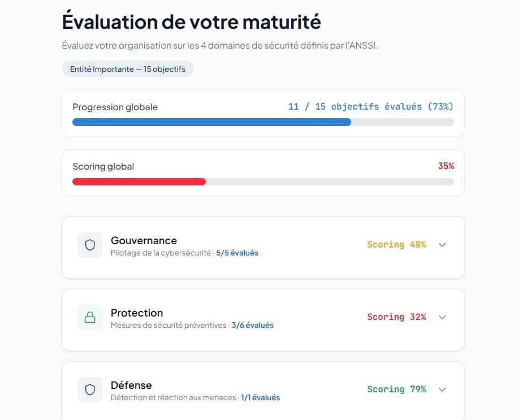The width and height of the screenshot is (519, 420).
Task: Click the "35%" scoring percentage
Action: 447,166
